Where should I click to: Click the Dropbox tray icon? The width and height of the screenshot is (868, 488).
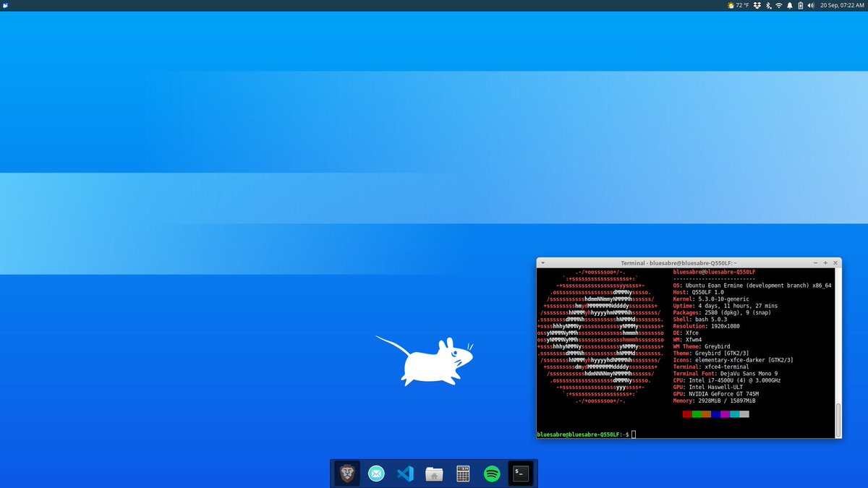pyautogui.click(x=757, y=5)
